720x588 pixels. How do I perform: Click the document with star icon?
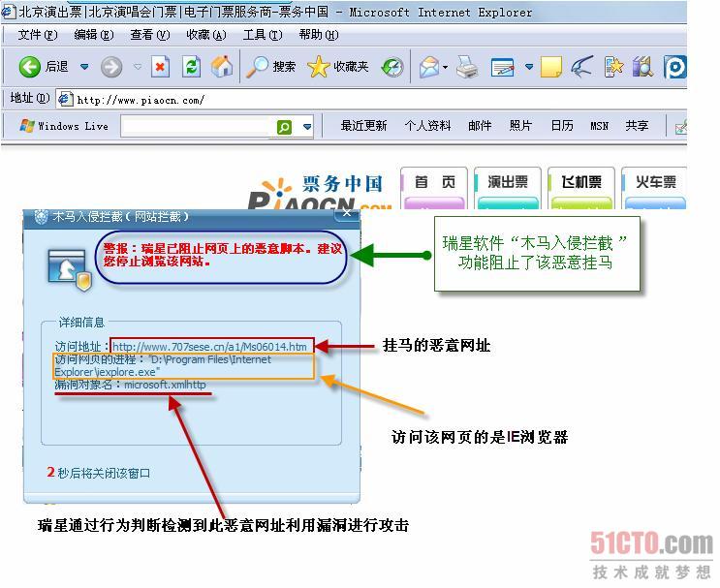[x=613, y=67]
